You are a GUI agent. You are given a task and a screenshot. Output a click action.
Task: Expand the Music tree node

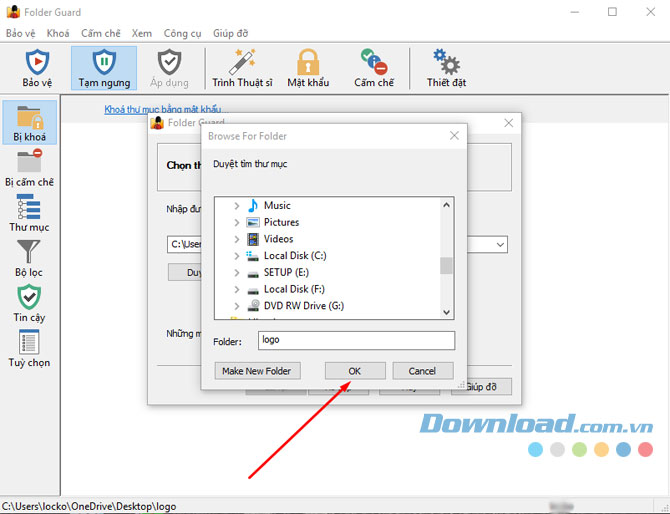click(236, 206)
